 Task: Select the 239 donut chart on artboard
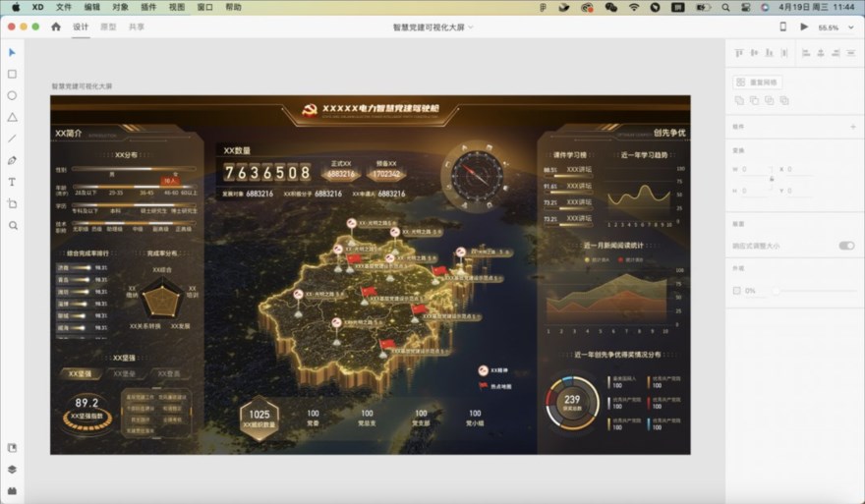point(572,403)
